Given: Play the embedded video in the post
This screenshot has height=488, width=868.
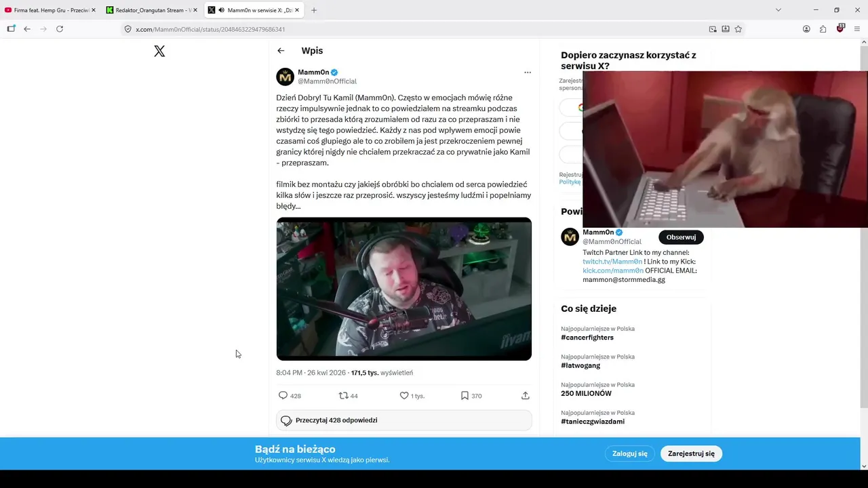Looking at the screenshot, I should [x=404, y=289].
